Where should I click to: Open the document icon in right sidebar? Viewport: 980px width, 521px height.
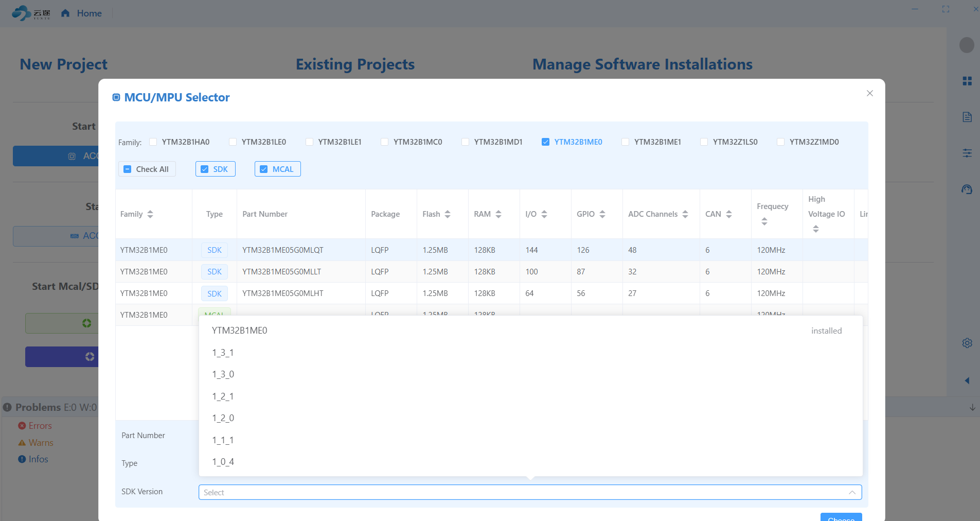pyautogui.click(x=967, y=117)
